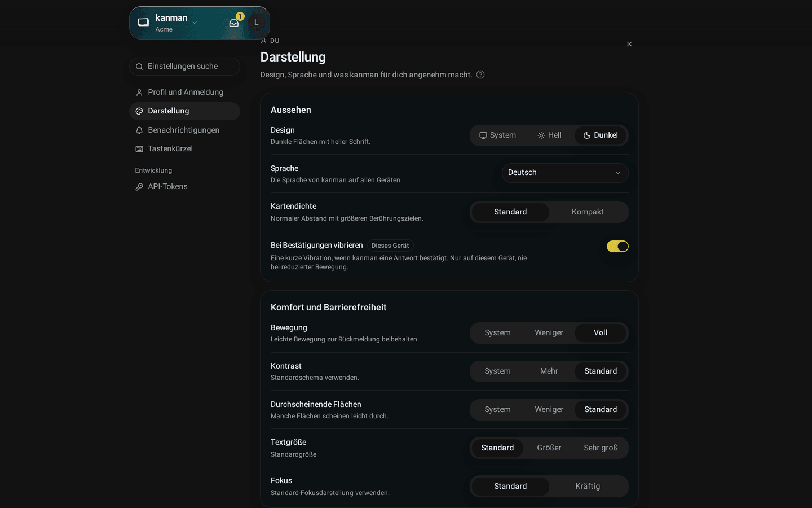Click the bell icon beside Benachrichtigungen
The image size is (812, 508).
139,130
